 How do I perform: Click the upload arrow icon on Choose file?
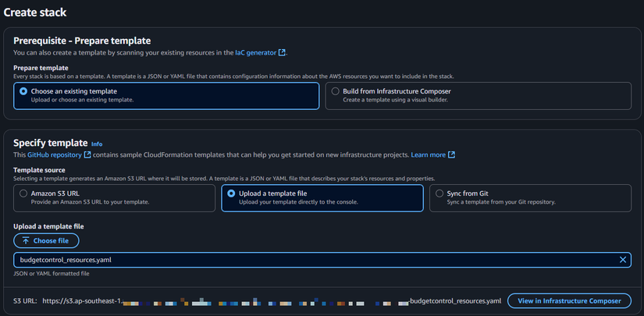[26, 241]
